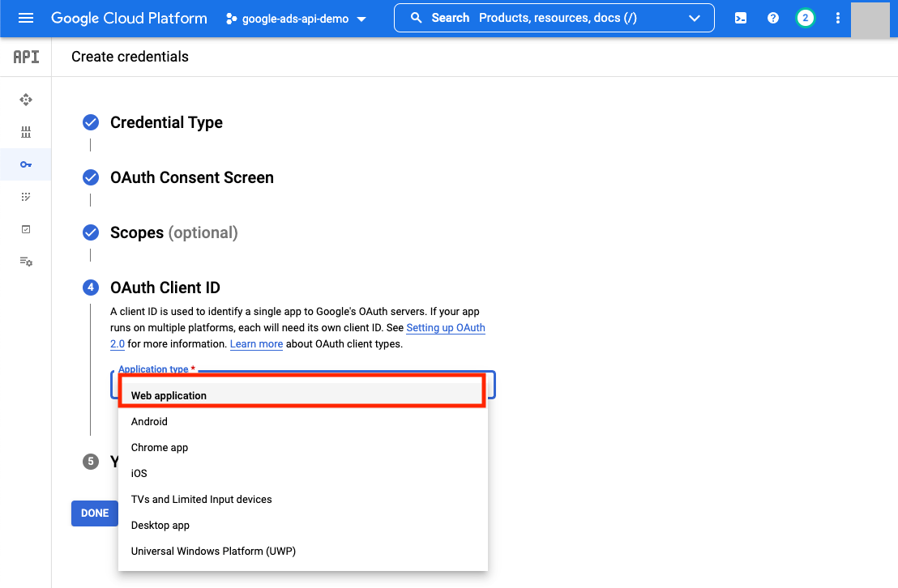The height and width of the screenshot is (588, 898).
Task: Open the three-dot settings menu
Action: pos(837,19)
